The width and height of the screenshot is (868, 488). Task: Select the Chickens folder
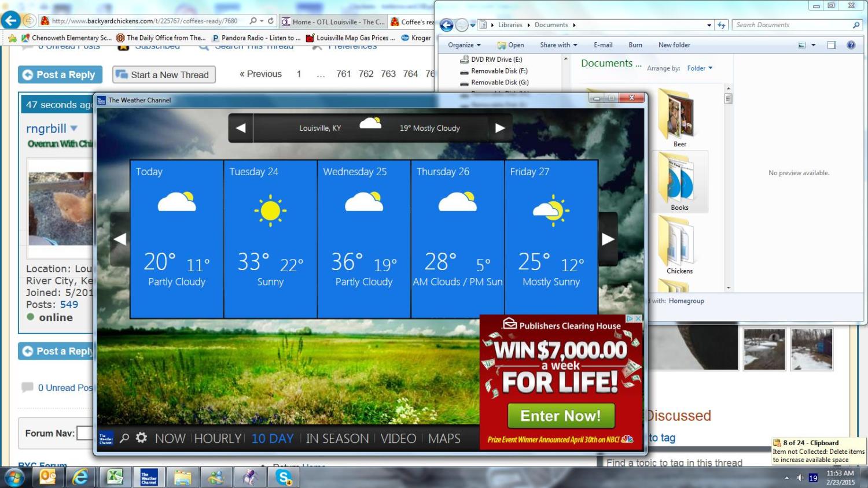679,246
